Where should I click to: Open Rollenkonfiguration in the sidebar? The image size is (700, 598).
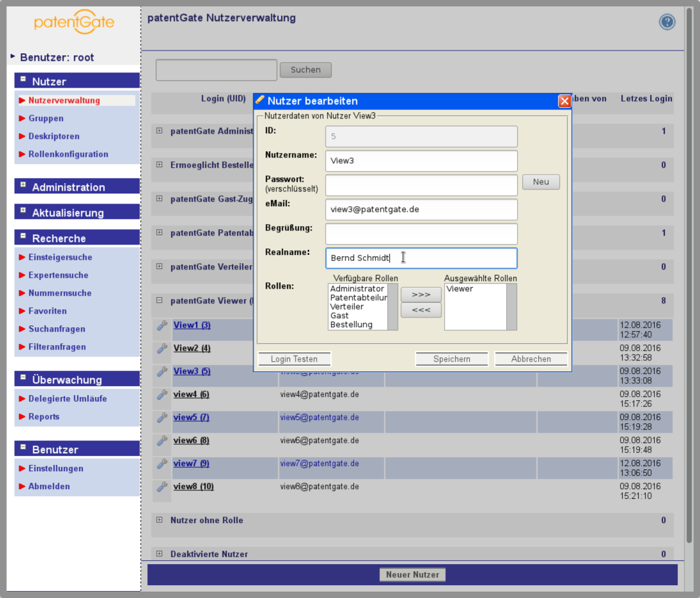68,154
